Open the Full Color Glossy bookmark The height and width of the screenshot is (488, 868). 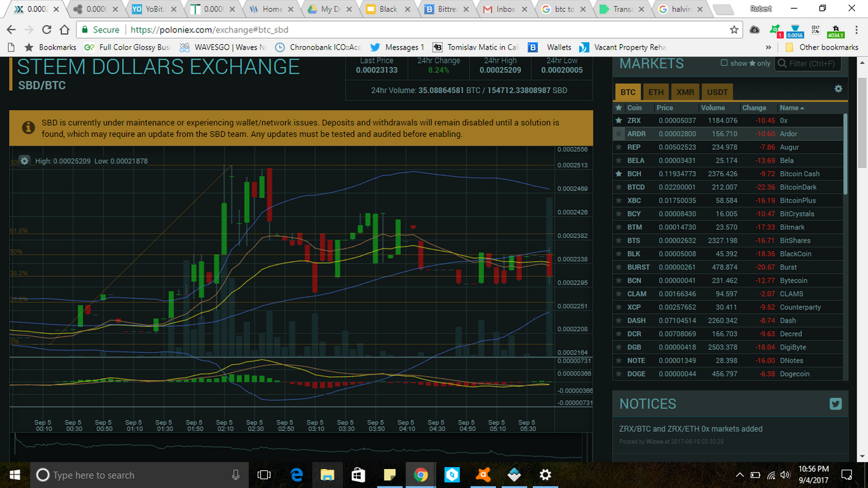click(127, 47)
